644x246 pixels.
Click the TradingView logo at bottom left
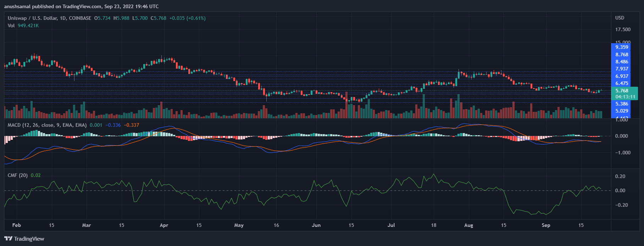[x=24, y=239]
